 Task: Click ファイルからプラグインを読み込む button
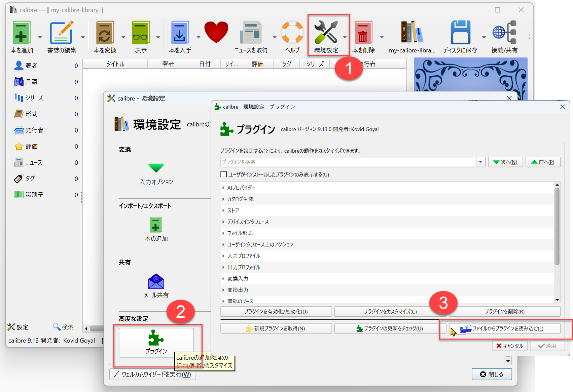click(x=504, y=328)
